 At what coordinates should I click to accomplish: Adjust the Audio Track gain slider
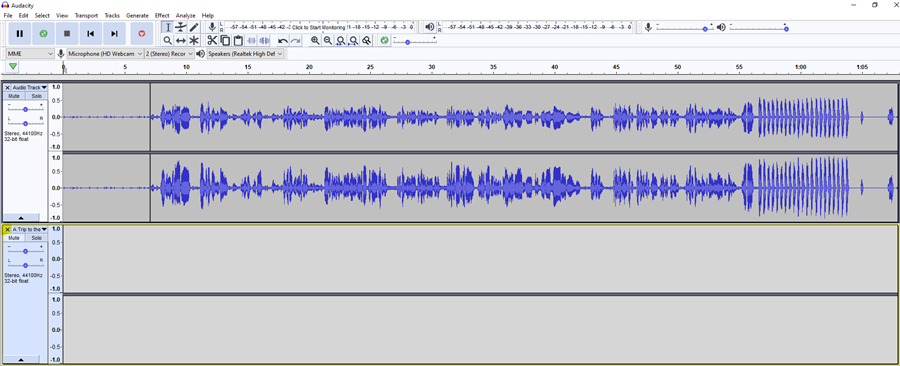pos(25,109)
